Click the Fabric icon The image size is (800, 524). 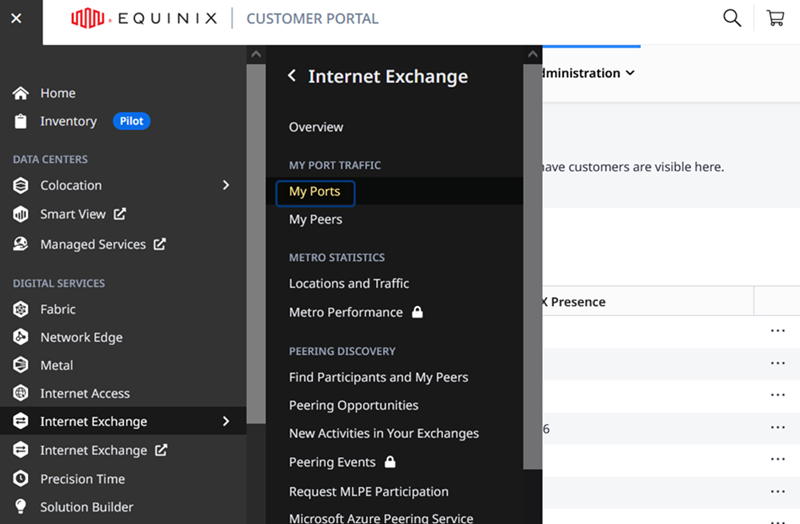20,309
